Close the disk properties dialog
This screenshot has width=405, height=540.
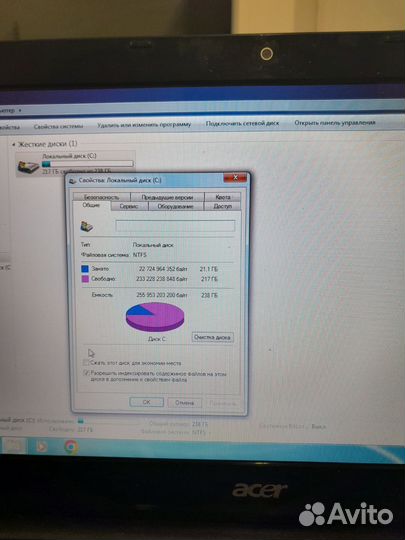tap(235, 178)
